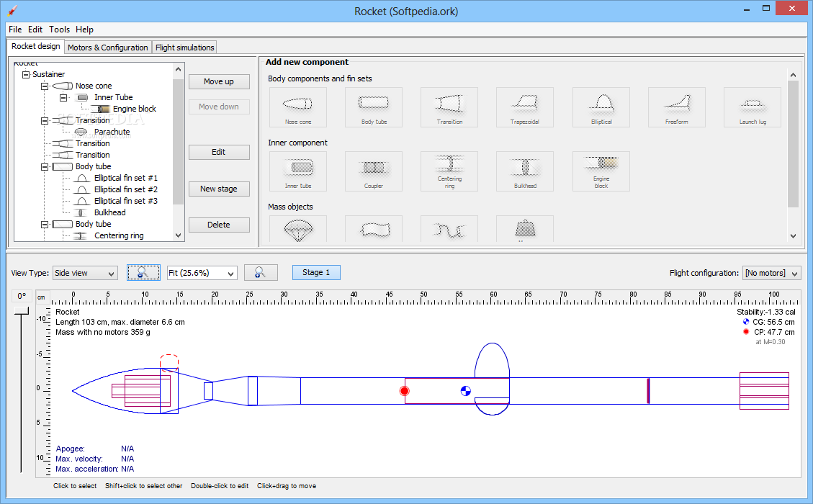The width and height of the screenshot is (813, 504).
Task: Open the File menu
Action: click(x=15, y=30)
